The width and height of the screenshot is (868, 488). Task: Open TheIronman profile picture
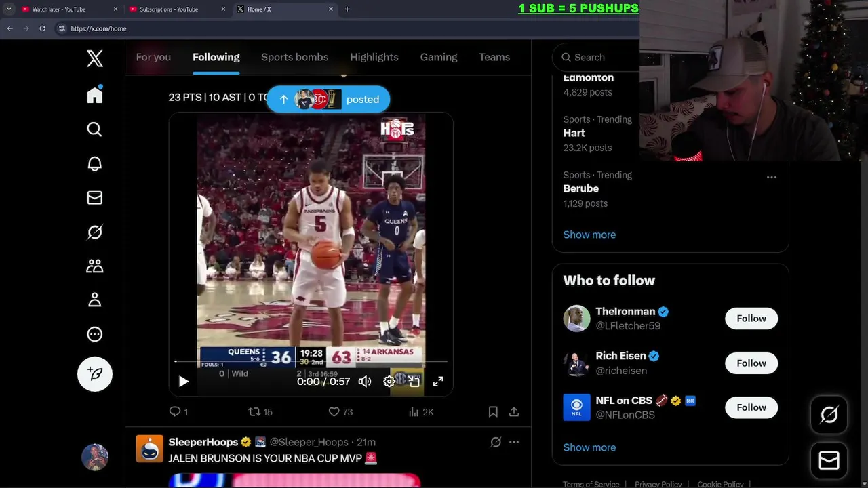(x=576, y=319)
